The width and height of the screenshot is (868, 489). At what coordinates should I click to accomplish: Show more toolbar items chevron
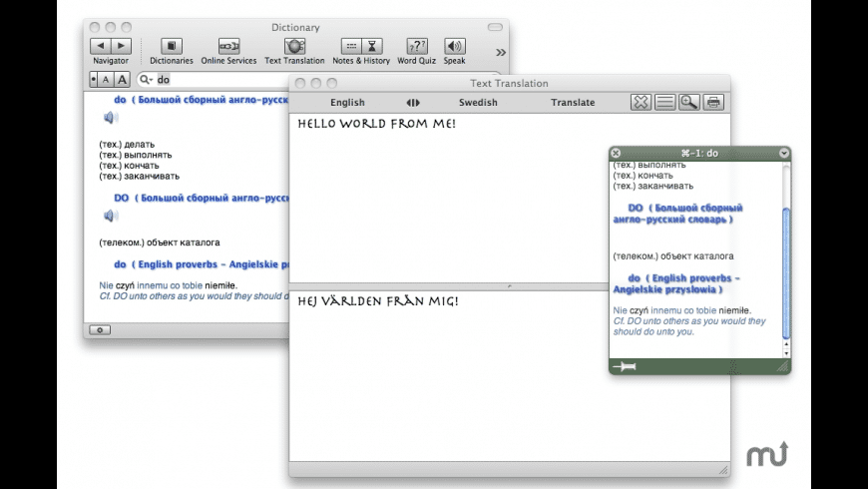point(501,53)
